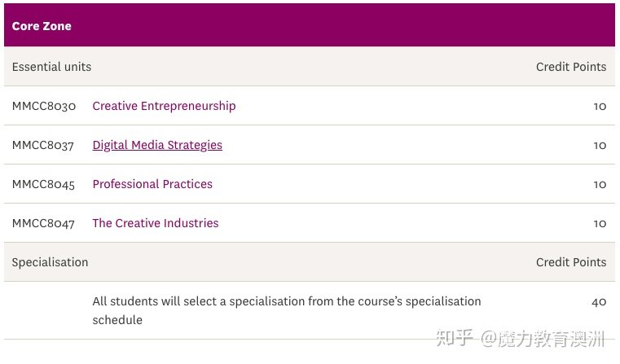620x364 pixels.
Task: Click the Essential units section label
Action: [x=52, y=67]
